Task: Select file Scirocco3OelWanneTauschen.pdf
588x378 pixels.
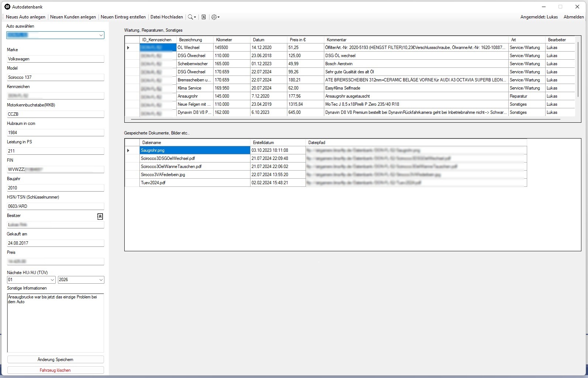Action: pos(195,167)
